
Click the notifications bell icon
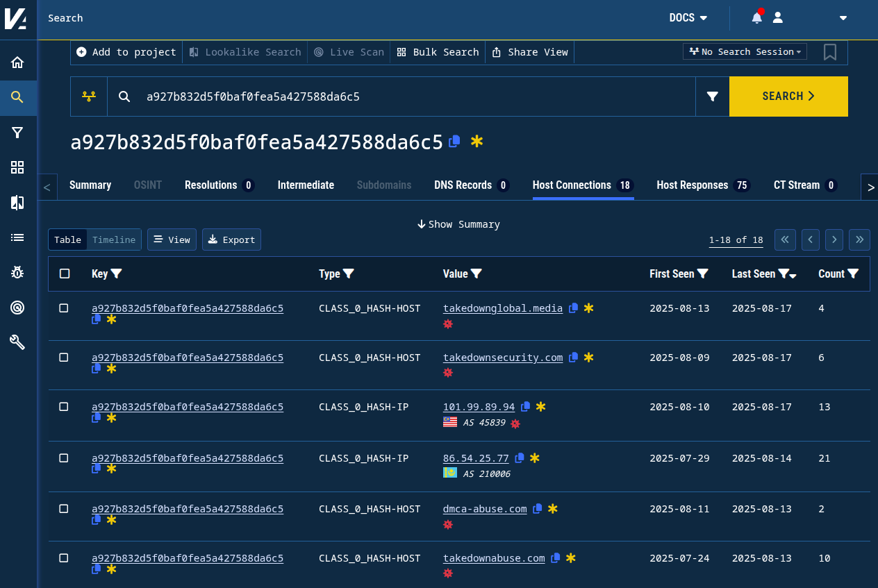pos(757,17)
